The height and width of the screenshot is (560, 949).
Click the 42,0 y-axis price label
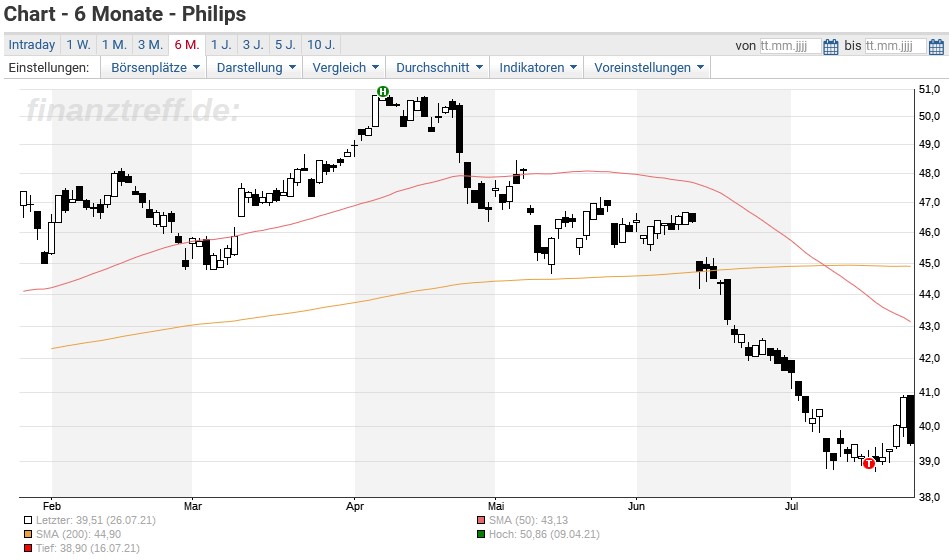coord(929,358)
